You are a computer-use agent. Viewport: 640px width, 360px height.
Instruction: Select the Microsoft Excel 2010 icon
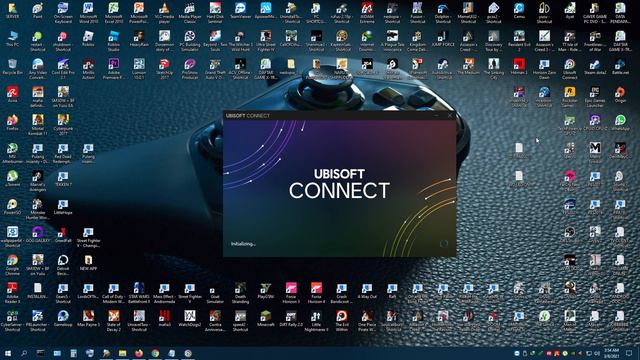[113, 12]
